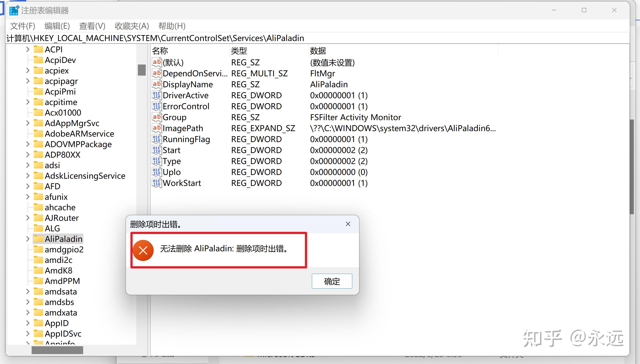Click the tree pane vertical scrollbar thumb

pos(142,70)
